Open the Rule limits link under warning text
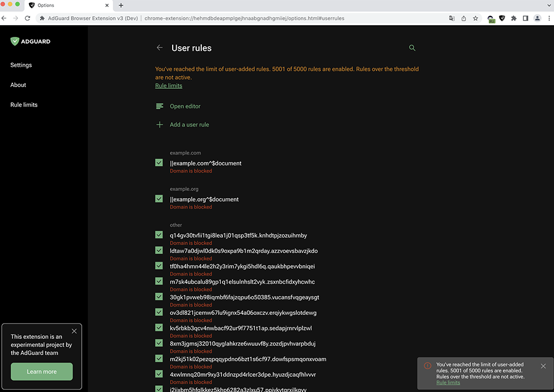 [x=169, y=85]
